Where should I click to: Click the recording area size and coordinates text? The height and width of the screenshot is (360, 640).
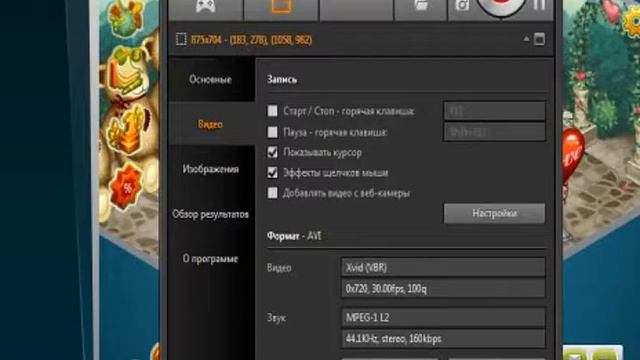[x=251, y=40]
